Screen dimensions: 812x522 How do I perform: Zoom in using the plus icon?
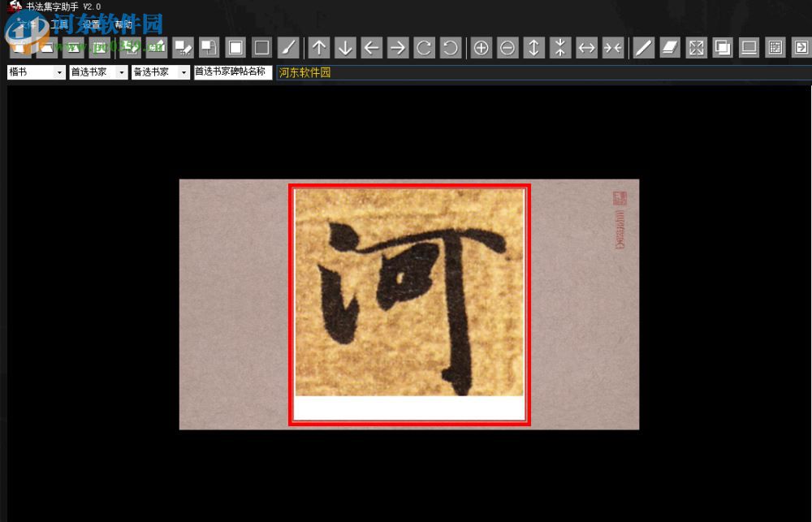tap(481, 47)
